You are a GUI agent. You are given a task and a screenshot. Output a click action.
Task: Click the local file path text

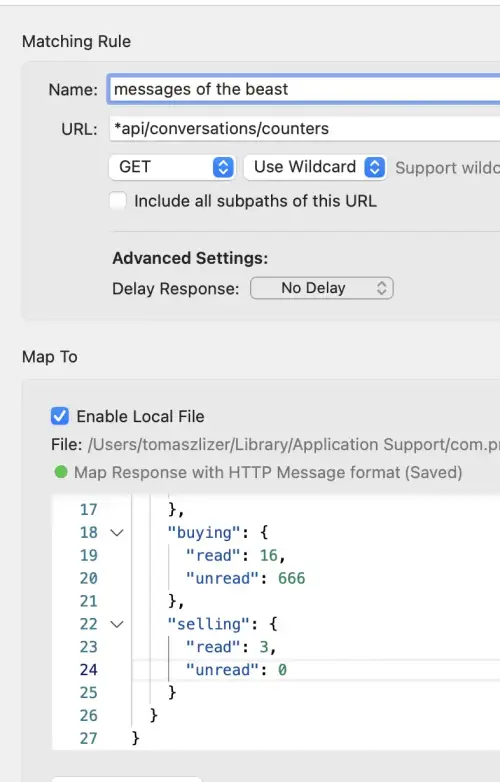click(x=294, y=444)
